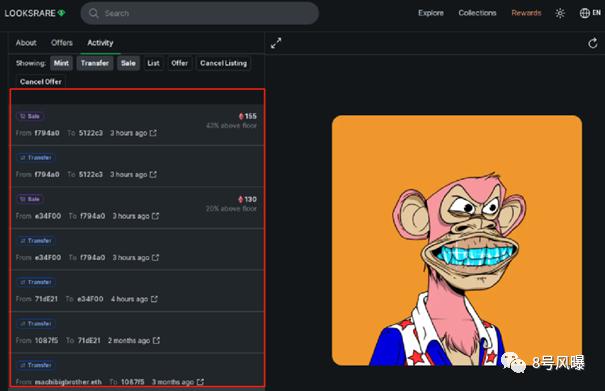Click the refresh metadata icon
The width and height of the screenshot is (605, 391).
593,43
